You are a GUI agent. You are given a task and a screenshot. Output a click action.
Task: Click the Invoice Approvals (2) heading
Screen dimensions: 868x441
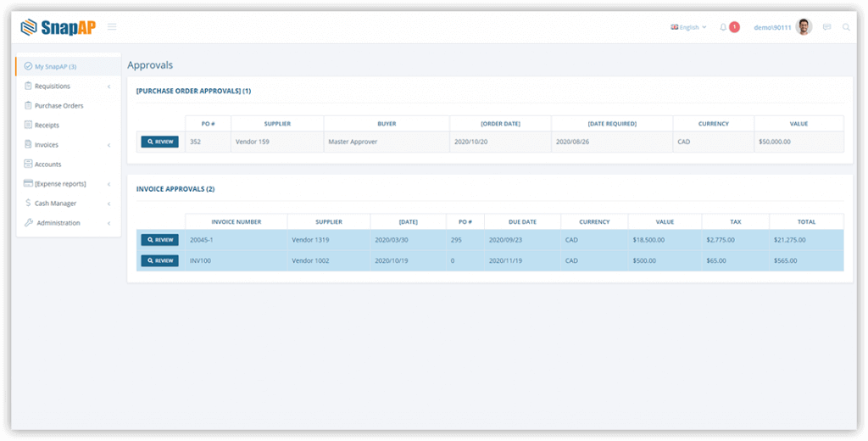tap(175, 189)
